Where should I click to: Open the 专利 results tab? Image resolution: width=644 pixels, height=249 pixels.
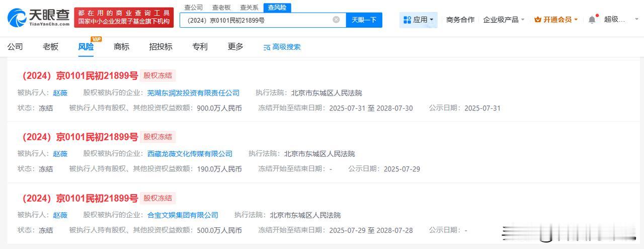click(x=200, y=46)
